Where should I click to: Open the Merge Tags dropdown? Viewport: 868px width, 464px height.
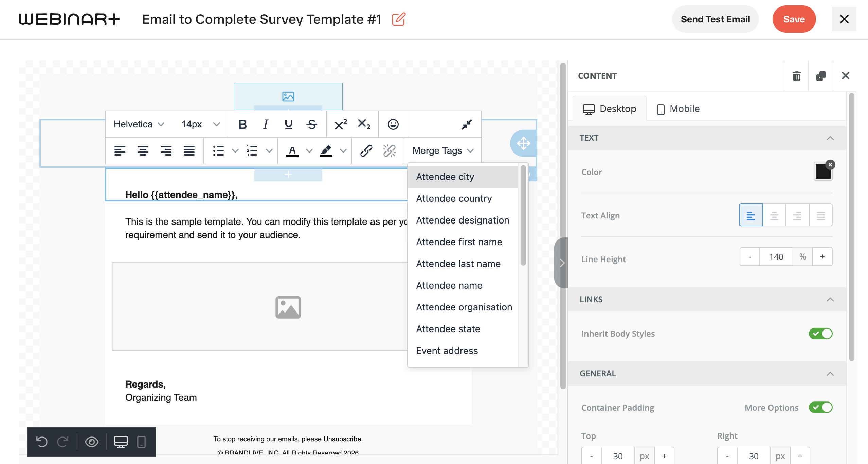point(443,151)
